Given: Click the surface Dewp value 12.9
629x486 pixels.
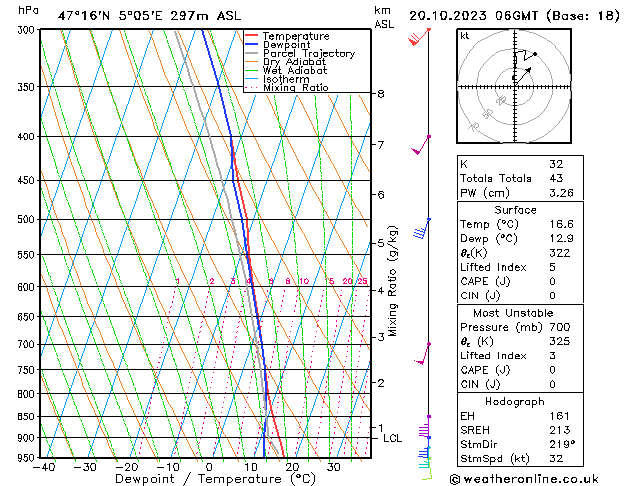Looking at the screenshot, I should 561,239.
